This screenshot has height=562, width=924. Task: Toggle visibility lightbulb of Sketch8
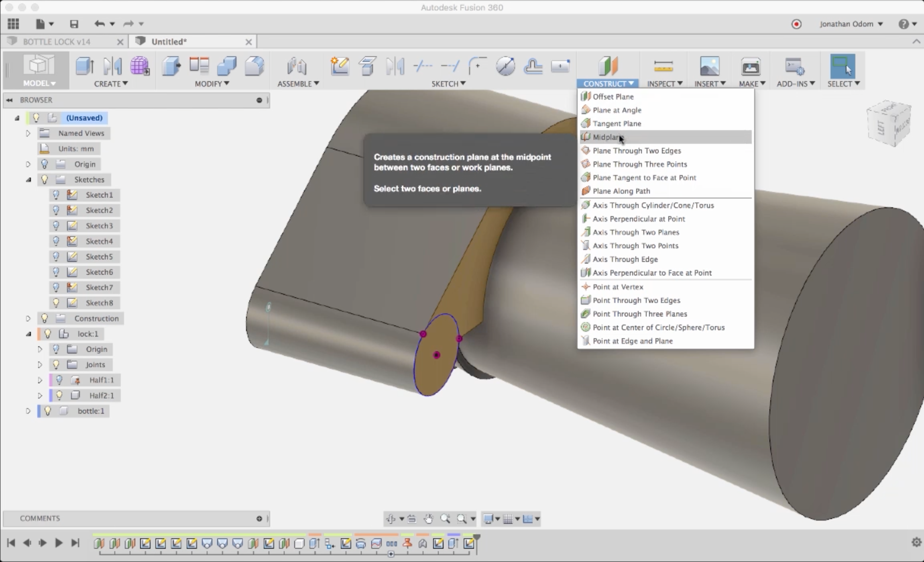point(56,302)
